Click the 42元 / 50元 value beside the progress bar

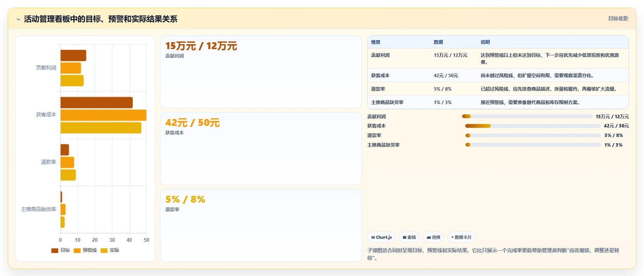tap(616, 126)
